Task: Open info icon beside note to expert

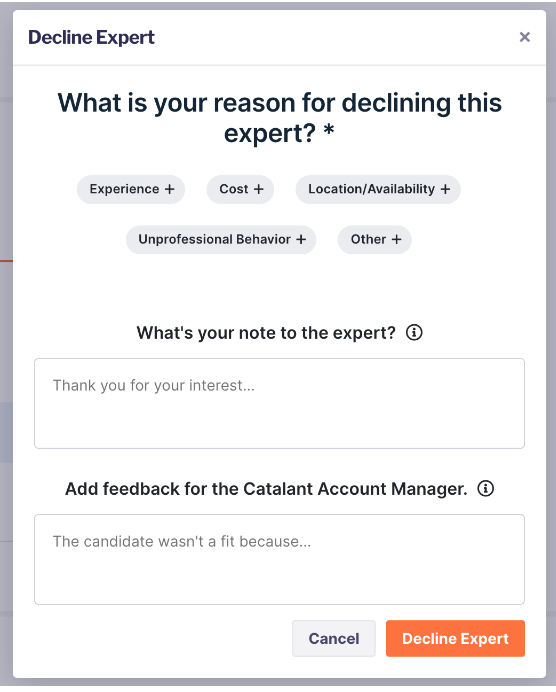Action: 414,332
